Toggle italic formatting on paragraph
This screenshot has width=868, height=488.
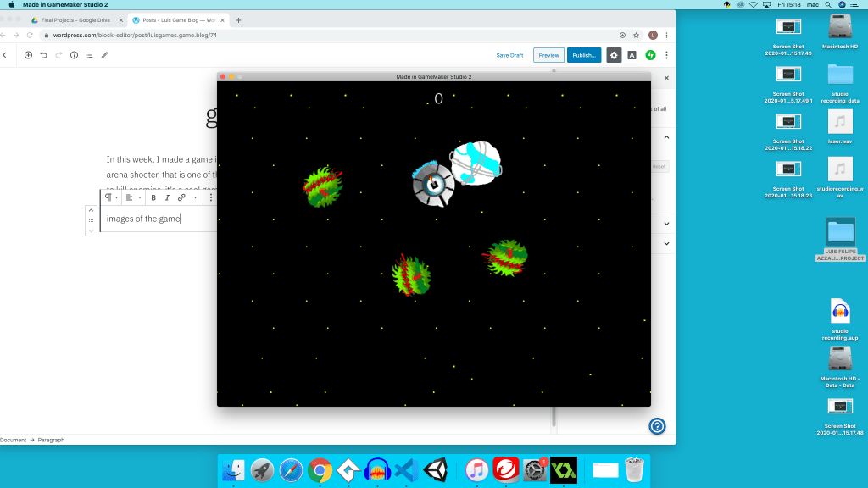click(x=167, y=197)
